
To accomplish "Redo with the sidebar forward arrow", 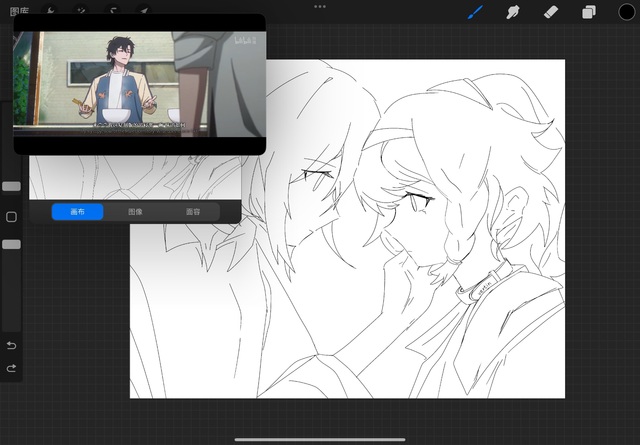I will click(11, 368).
